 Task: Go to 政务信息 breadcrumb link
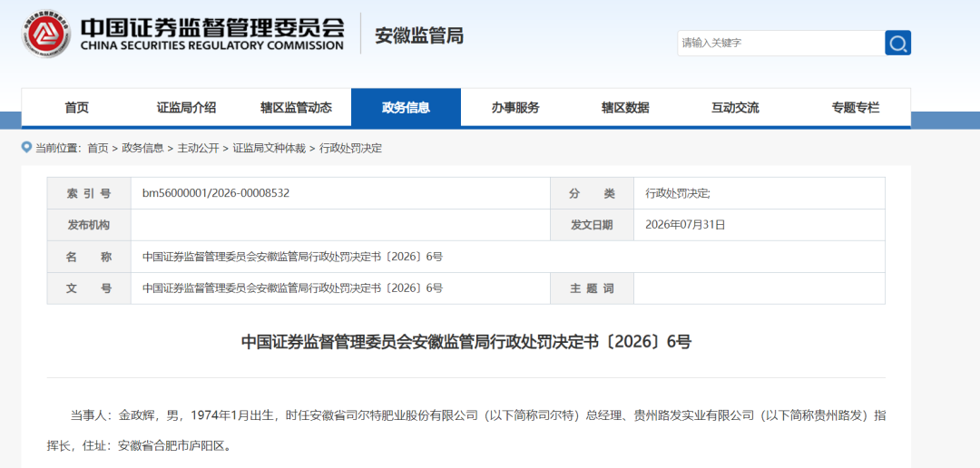pyautogui.click(x=142, y=148)
